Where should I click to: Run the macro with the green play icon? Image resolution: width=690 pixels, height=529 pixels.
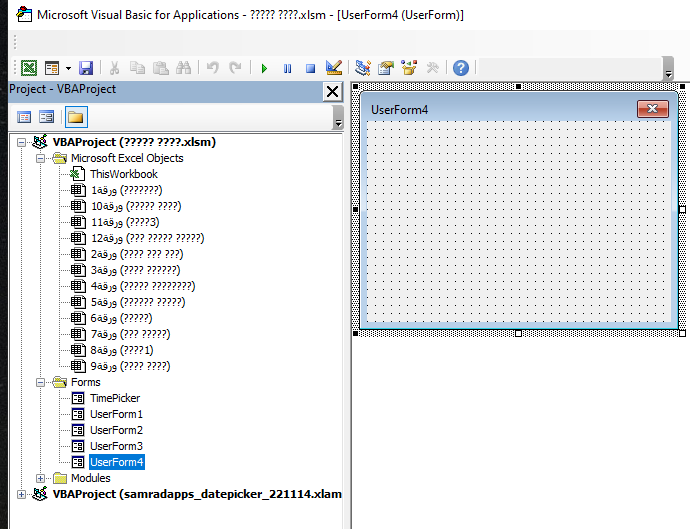pyautogui.click(x=264, y=68)
